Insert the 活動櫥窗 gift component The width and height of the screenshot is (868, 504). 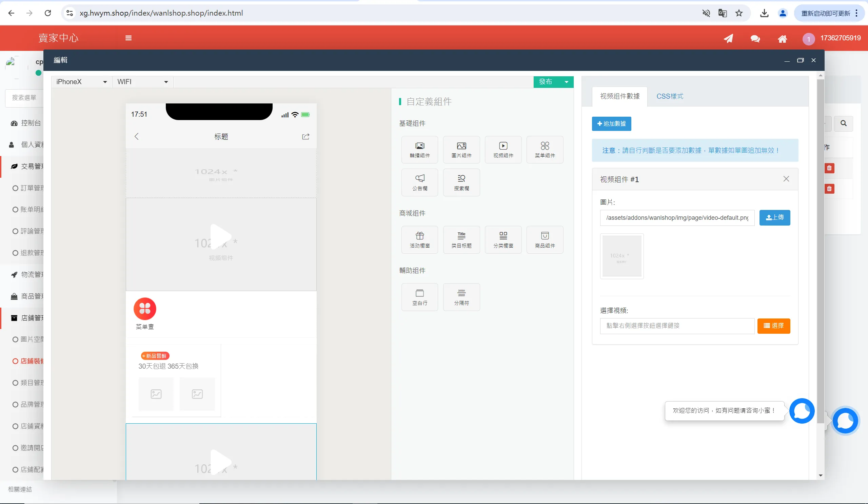point(419,240)
